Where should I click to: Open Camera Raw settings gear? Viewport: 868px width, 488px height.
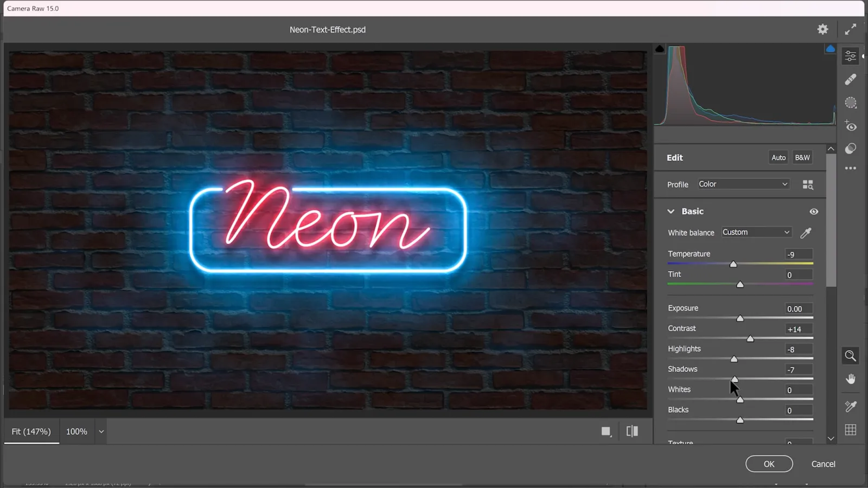(x=822, y=29)
